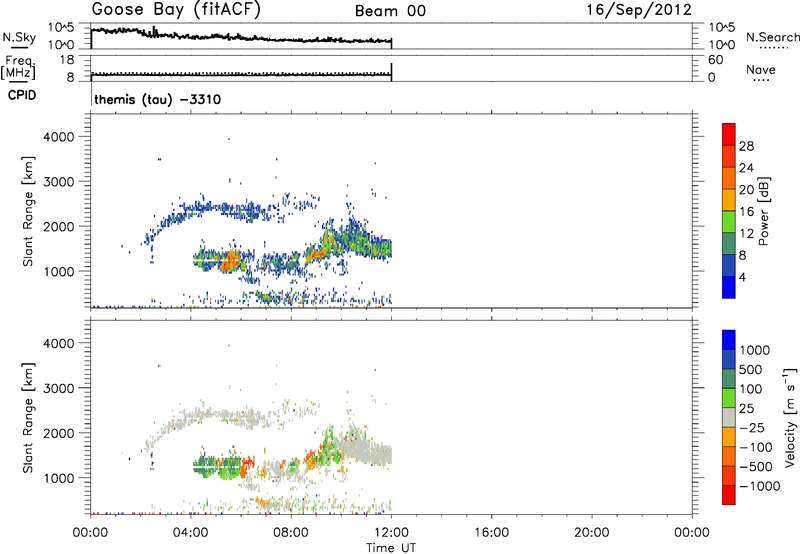Click the 1000 tick on Velocity scale
The width and height of the screenshot is (800, 554).
(754, 350)
